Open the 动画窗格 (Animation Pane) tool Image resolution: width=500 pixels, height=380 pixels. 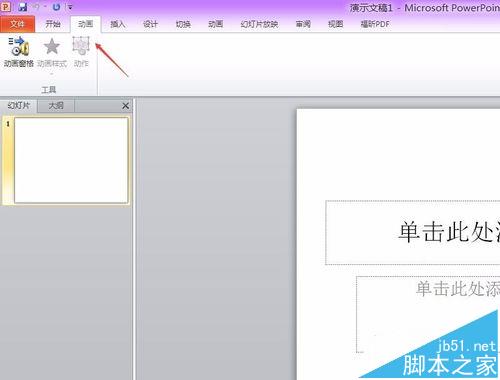(x=19, y=52)
